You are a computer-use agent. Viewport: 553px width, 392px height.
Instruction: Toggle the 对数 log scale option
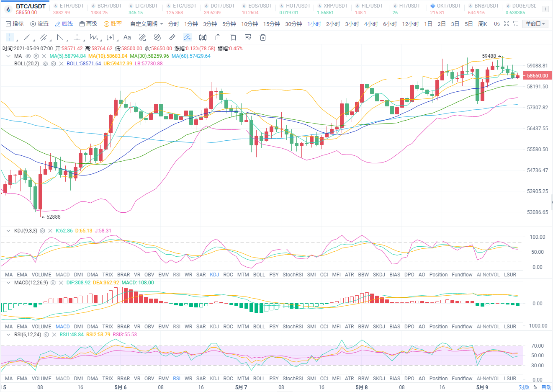pos(524,387)
